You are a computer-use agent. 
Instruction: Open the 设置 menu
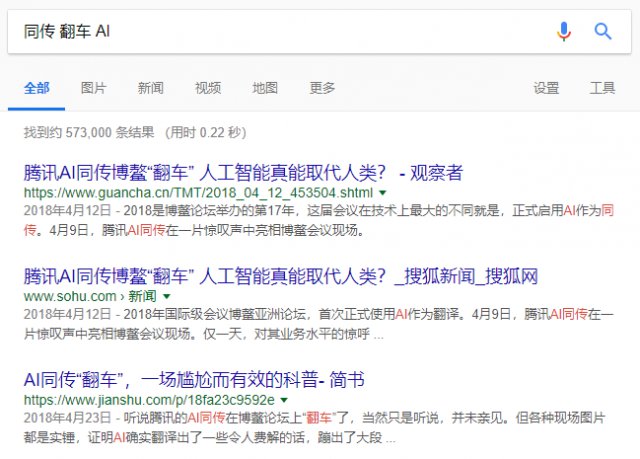[x=546, y=88]
